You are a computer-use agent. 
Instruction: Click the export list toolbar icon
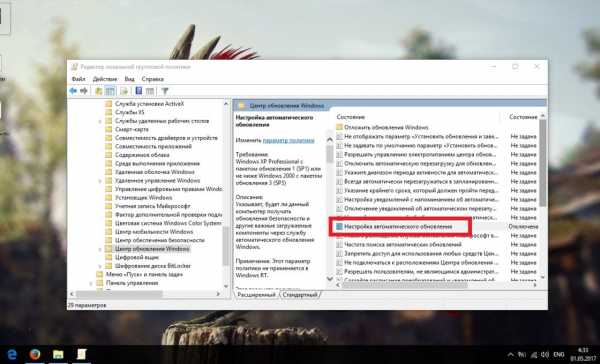point(124,91)
